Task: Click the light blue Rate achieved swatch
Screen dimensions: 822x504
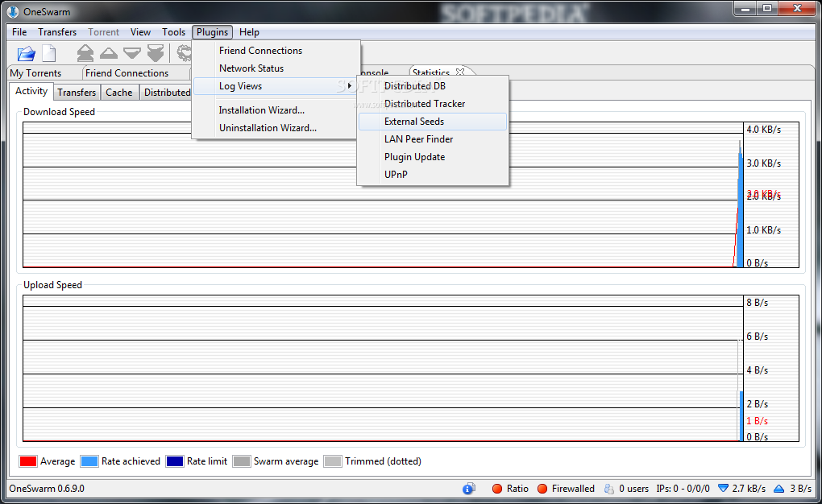Action: (89, 461)
